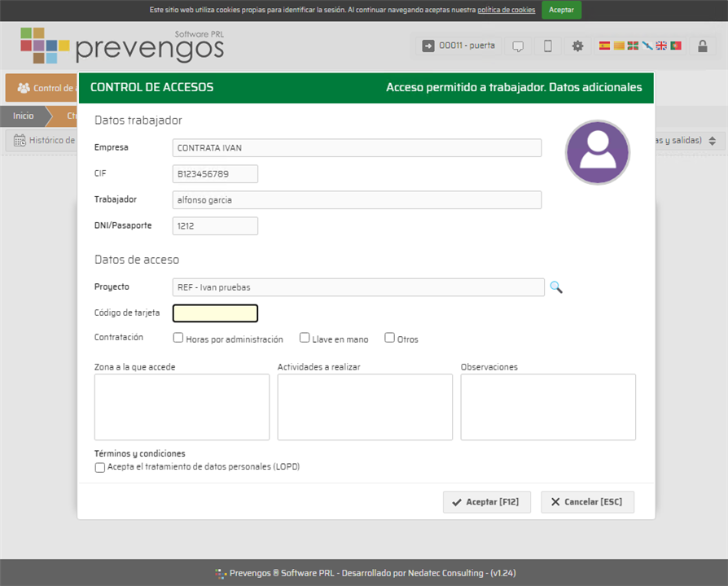Open the chat bubble messages icon

(518, 46)
